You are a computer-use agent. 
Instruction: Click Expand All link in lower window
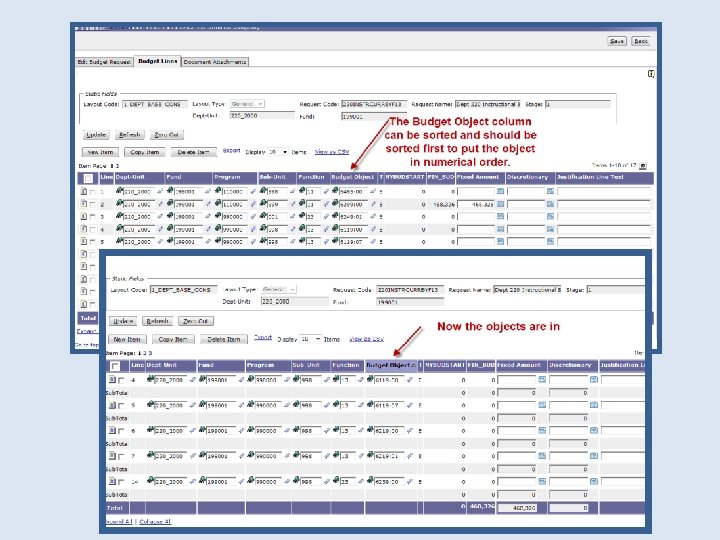click(118, 522)
